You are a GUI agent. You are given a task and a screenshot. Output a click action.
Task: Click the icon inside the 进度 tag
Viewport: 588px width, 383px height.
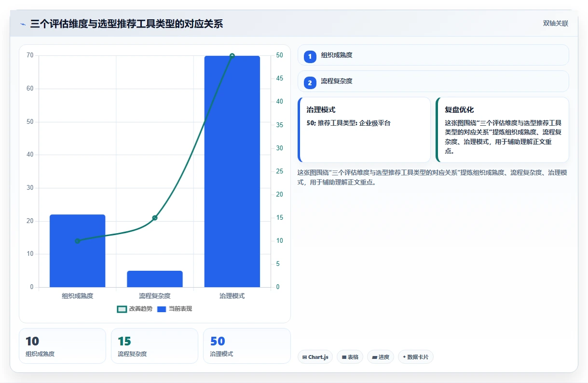pyautogui.click(x=375, y=357)
